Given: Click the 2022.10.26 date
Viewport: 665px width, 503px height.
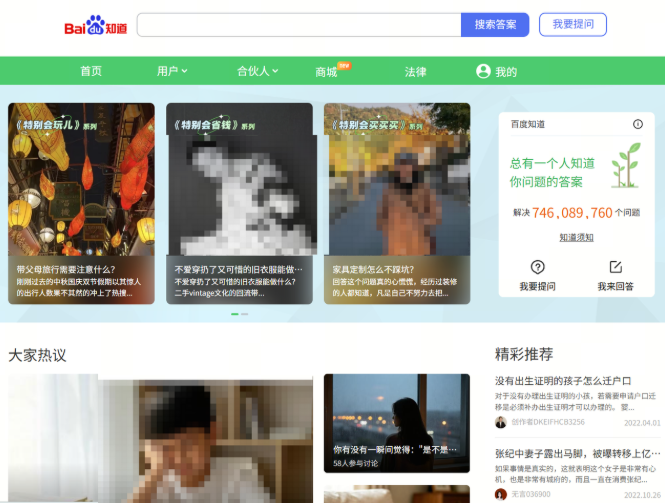Looking at the screenshot, I should pos(642,495).
